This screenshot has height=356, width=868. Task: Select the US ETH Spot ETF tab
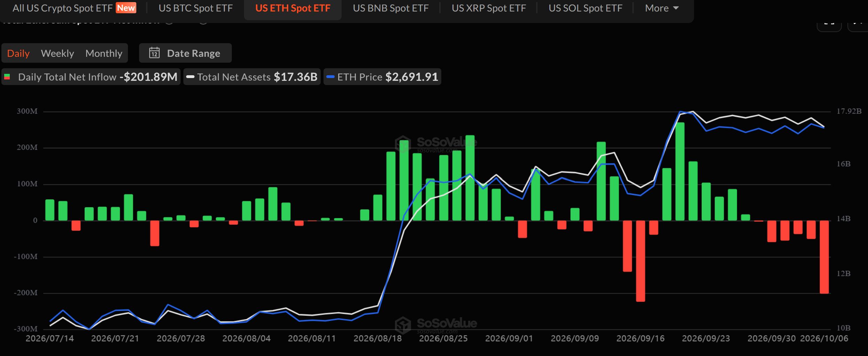[x=293, y=8]
